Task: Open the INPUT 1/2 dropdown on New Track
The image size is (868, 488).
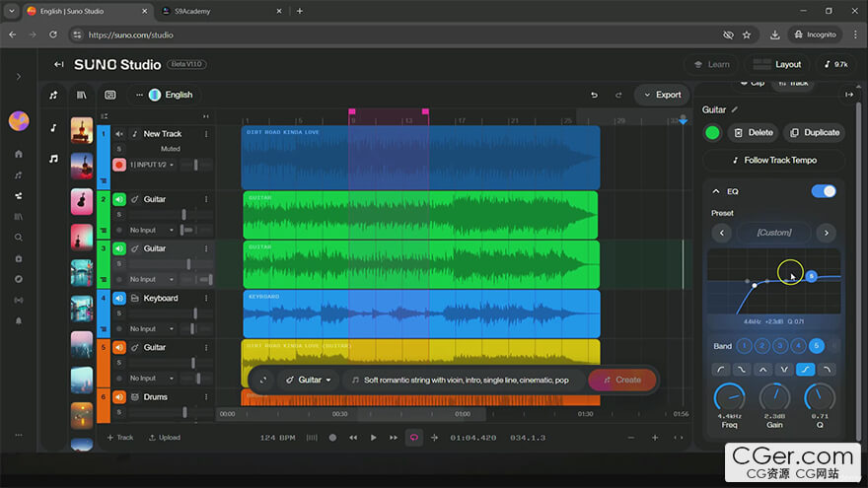Action: tap(152, 165)
